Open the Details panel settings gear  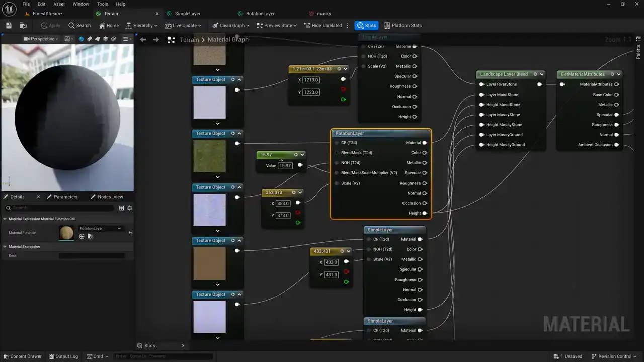point(129,208)
